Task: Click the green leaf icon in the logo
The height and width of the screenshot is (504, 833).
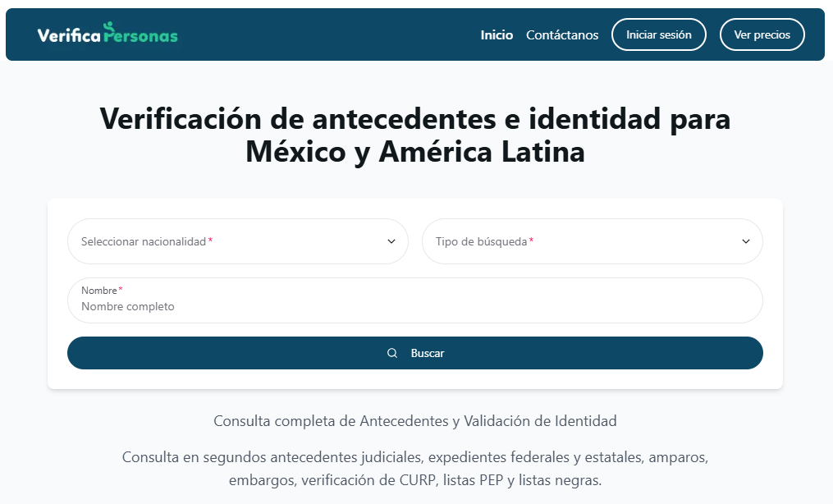Action: pyautogui.click(x=108, y=25)
